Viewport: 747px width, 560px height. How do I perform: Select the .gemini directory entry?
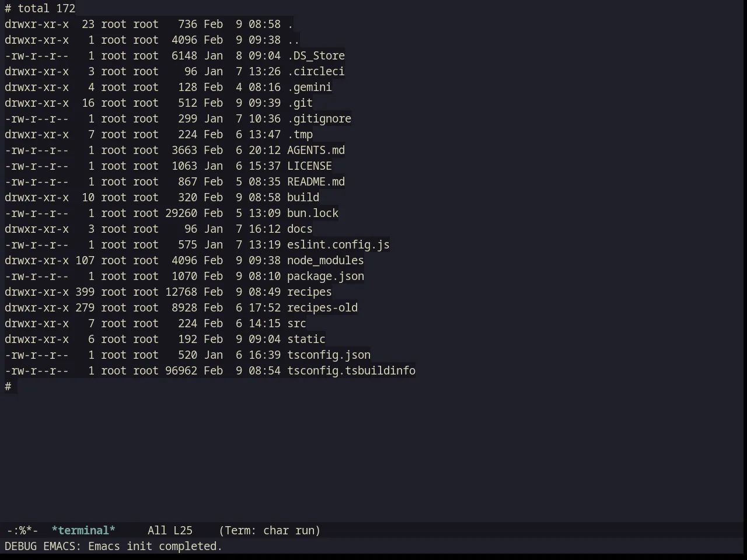click(x=309, y=87)
